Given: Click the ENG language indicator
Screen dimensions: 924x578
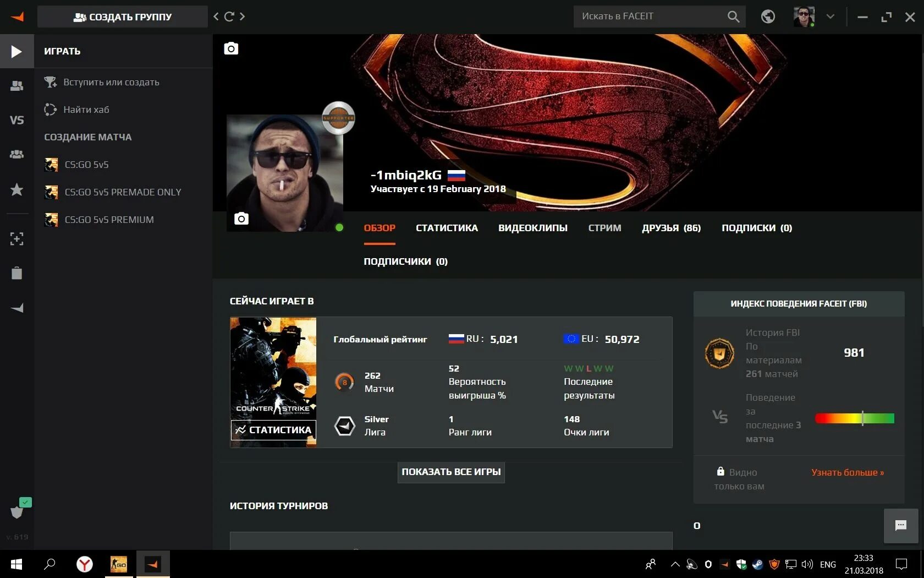Looking at the screenshot, I should tap(828, 564).
